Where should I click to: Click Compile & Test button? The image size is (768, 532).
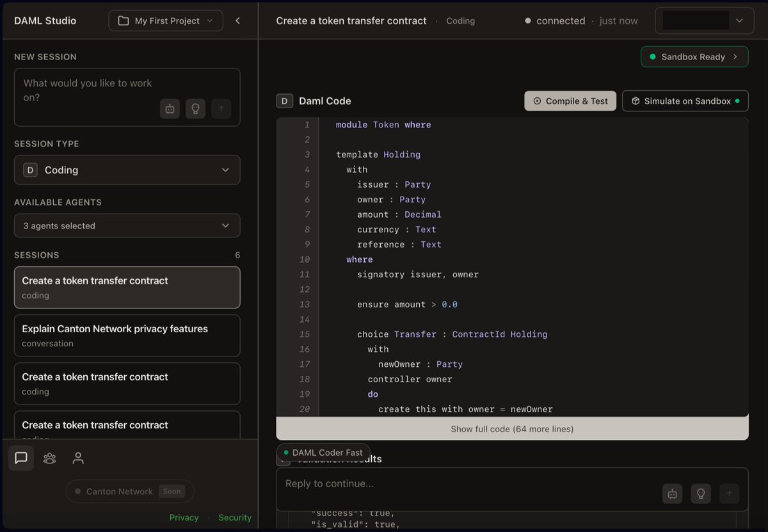(571, 101)
